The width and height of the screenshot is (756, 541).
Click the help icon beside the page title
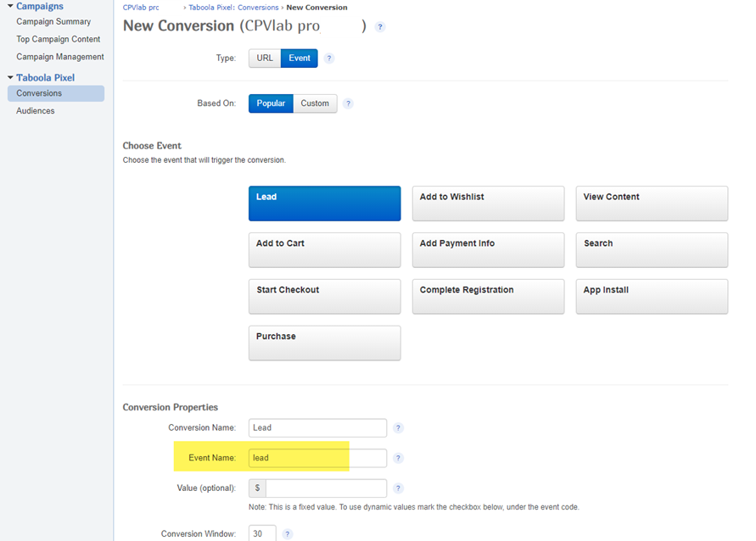click(x=380, y=26)
